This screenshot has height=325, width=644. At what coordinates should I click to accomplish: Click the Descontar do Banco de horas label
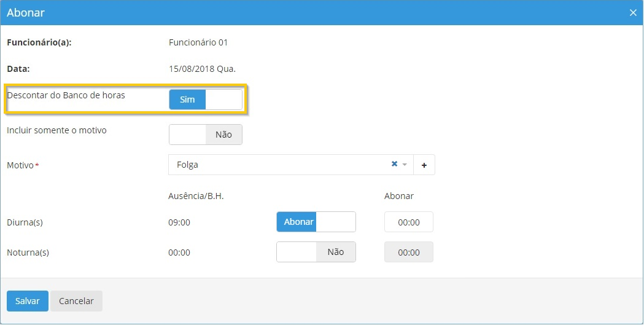point(66,95)
